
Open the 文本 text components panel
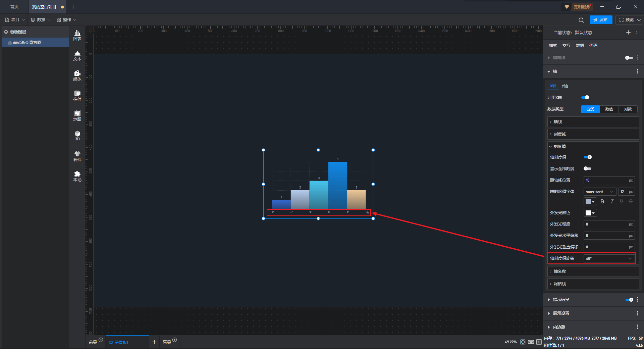[77, 55]
